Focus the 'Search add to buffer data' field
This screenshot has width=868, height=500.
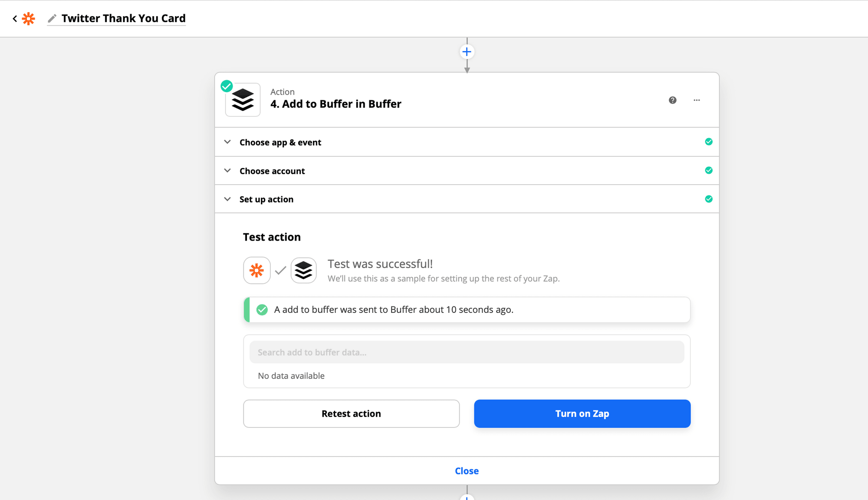pos(467,352)
